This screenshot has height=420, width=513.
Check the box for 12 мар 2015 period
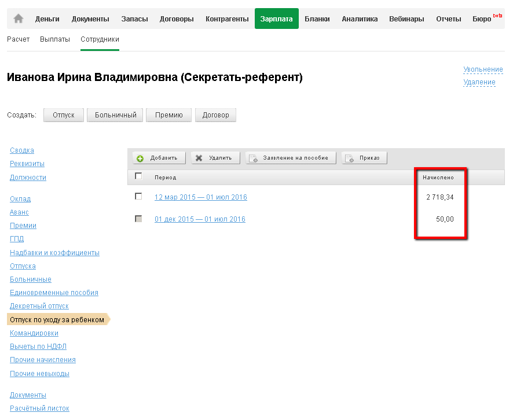[x=138, y=197]
